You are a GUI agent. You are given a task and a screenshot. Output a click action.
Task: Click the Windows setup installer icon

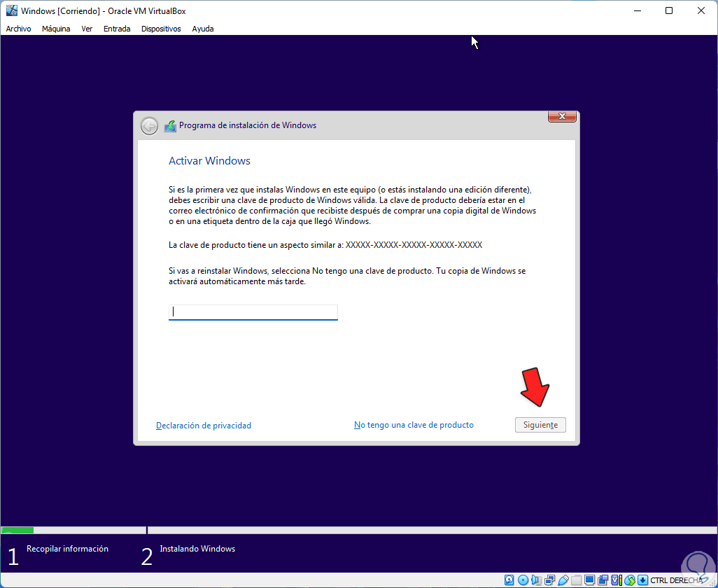(x=170, y=125)
